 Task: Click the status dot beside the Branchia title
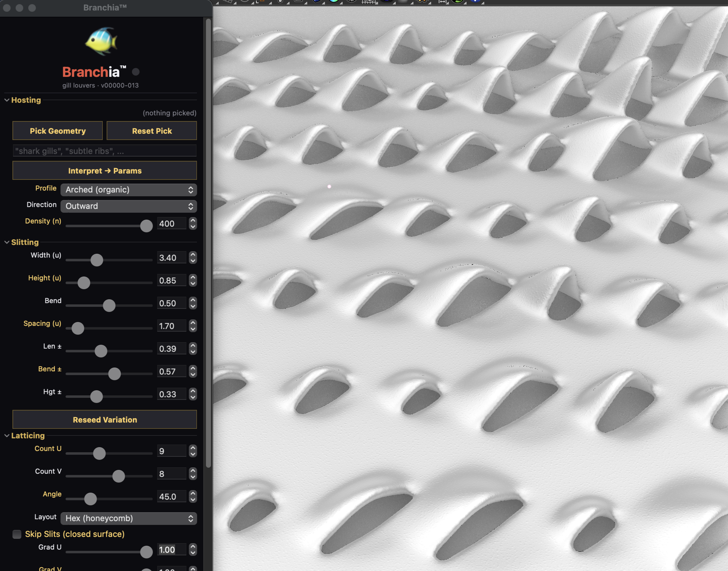[136, 71]
